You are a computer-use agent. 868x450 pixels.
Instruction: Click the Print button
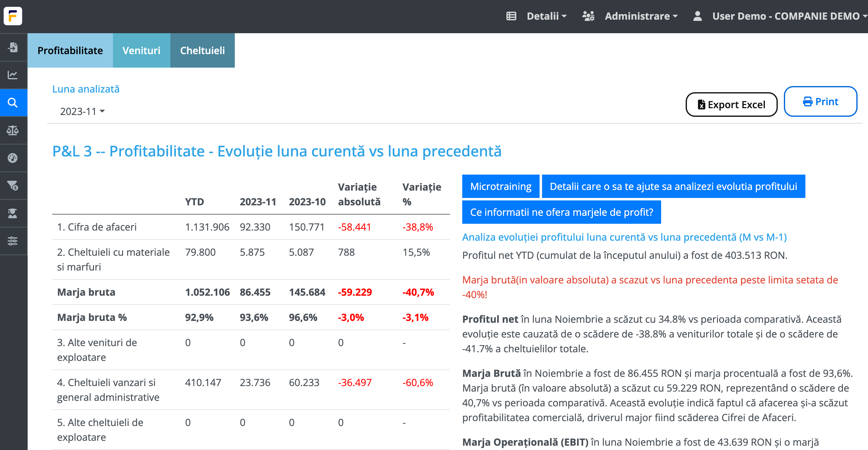[x=820, y=101]
